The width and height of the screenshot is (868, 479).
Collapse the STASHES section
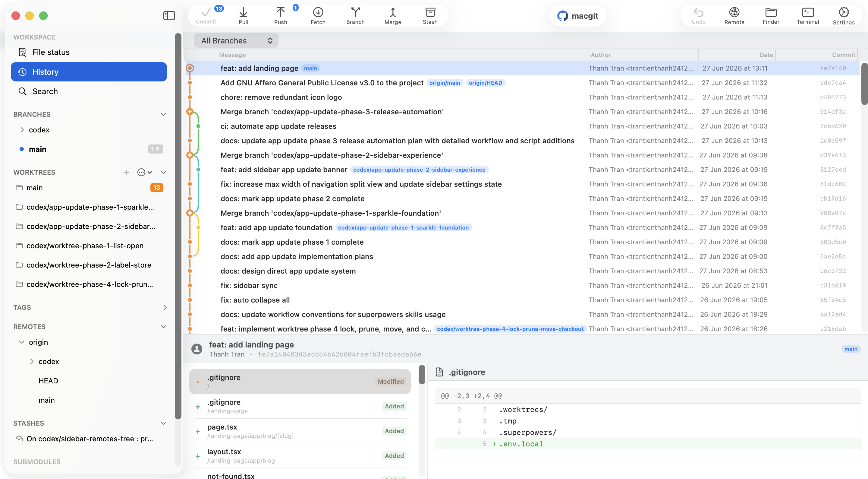point(163,423)
